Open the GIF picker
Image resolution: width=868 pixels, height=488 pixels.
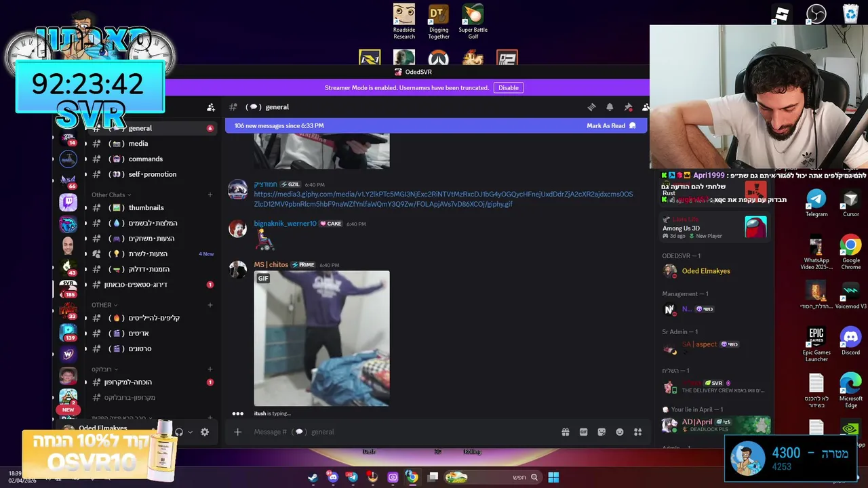pyautogui.click(x=583, y=432)
